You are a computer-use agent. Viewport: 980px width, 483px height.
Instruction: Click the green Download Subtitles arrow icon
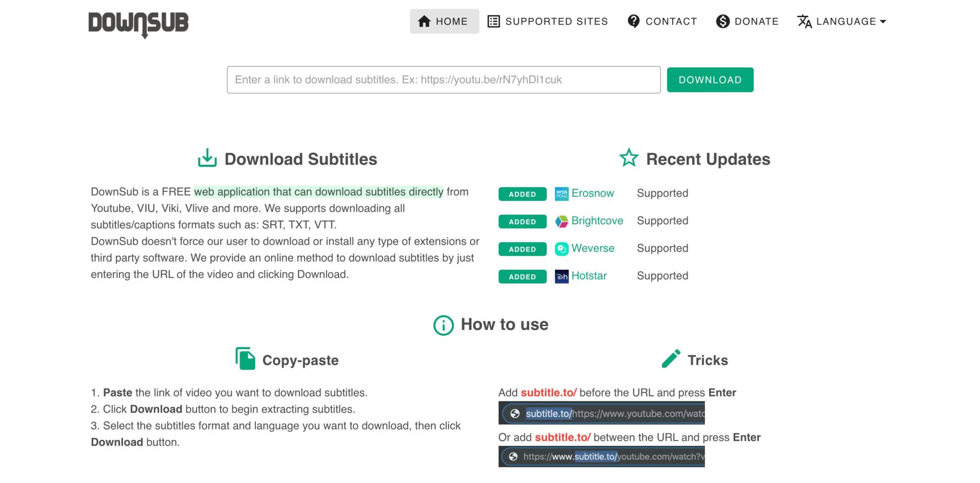[207, 158]
